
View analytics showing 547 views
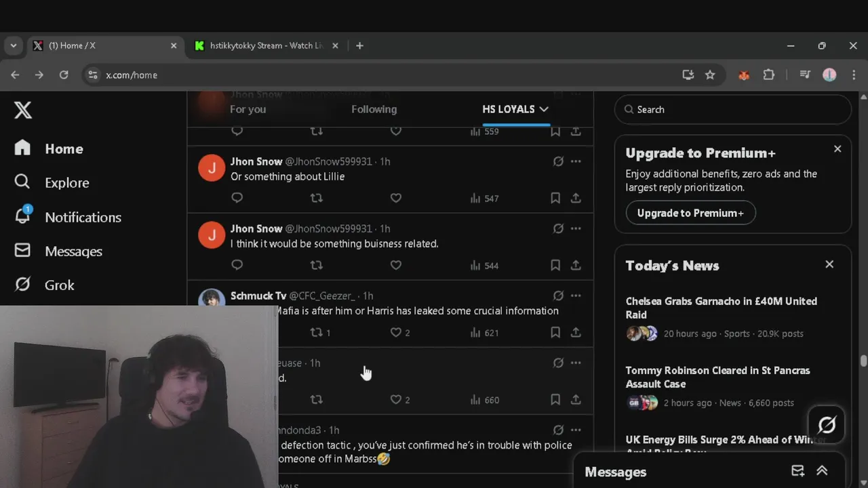click(x=484, y=198)
